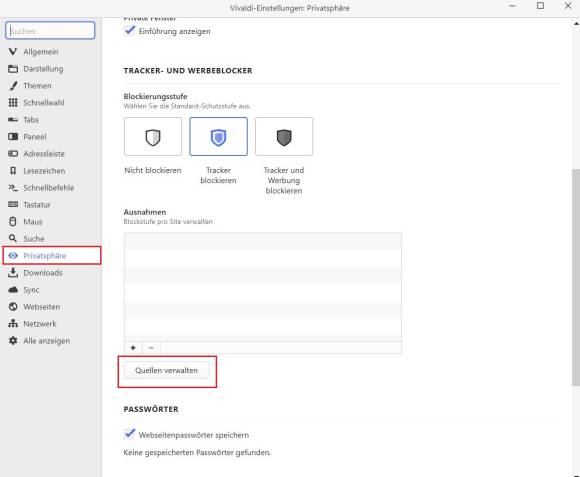
Task: Click the network icon beside Netzwerk
Action: [x=13, y=324]
